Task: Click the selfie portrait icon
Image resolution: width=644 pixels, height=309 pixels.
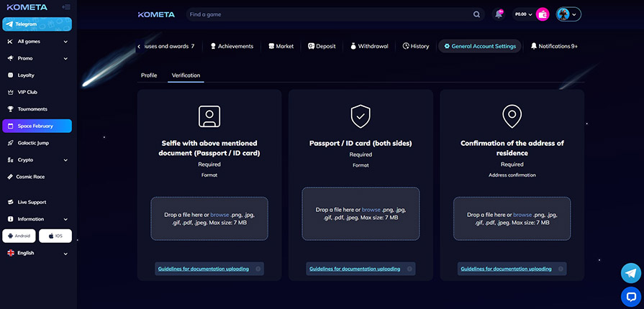Action: pos(209,116)
